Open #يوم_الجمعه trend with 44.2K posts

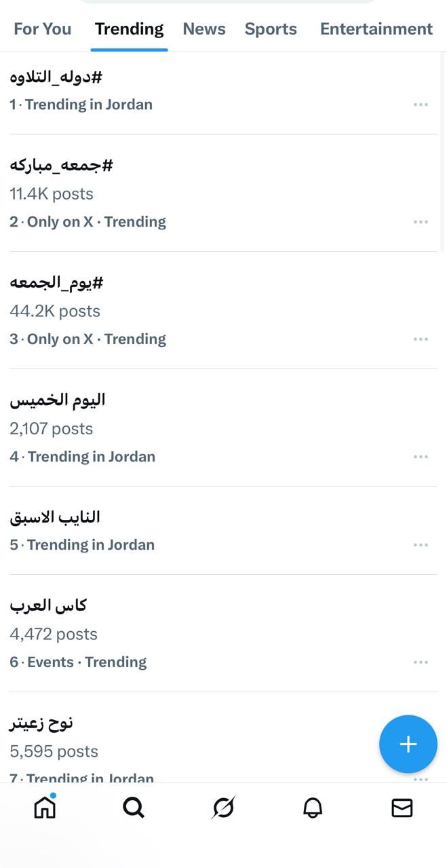[x=57, y=282]
